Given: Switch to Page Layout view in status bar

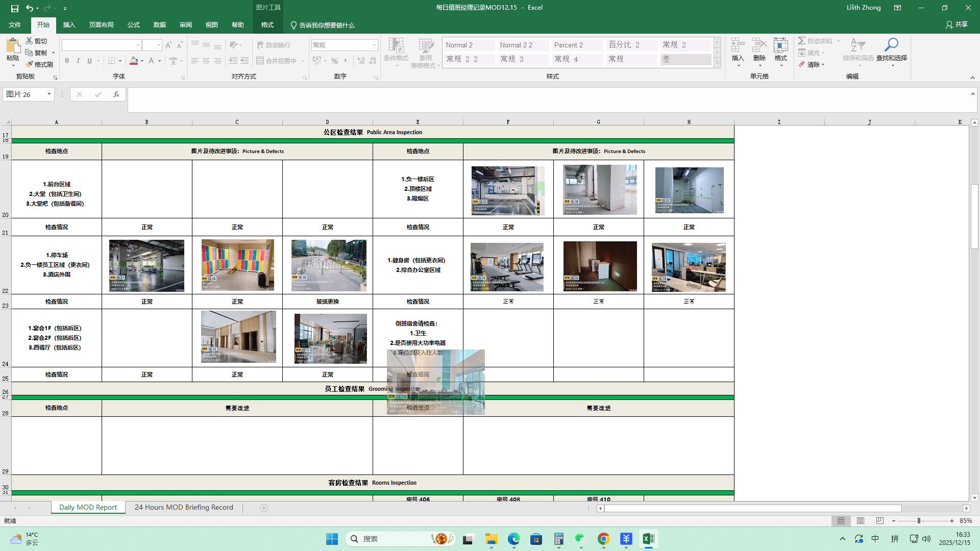Looking at the screenshot, I should pyautogui.click(x=861, y=521).
